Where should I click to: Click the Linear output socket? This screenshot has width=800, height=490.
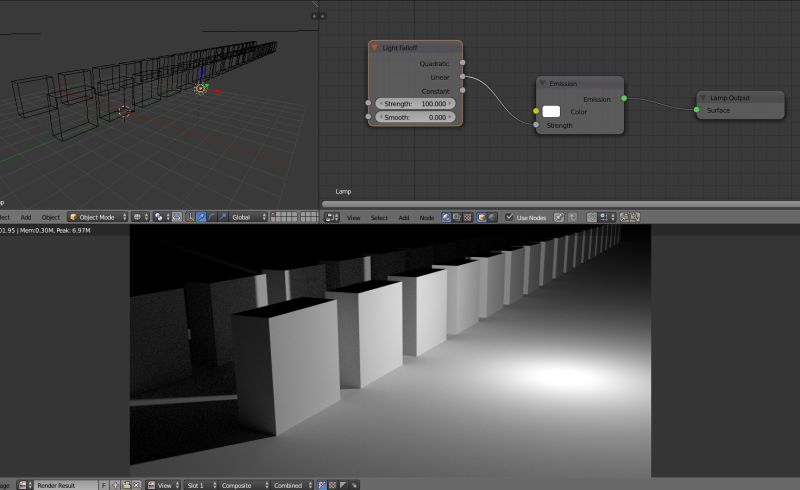click(x=462, y=77)
